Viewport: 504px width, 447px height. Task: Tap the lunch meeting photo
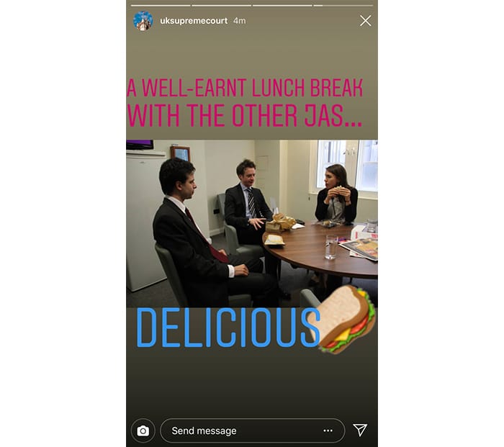point(252,224)
